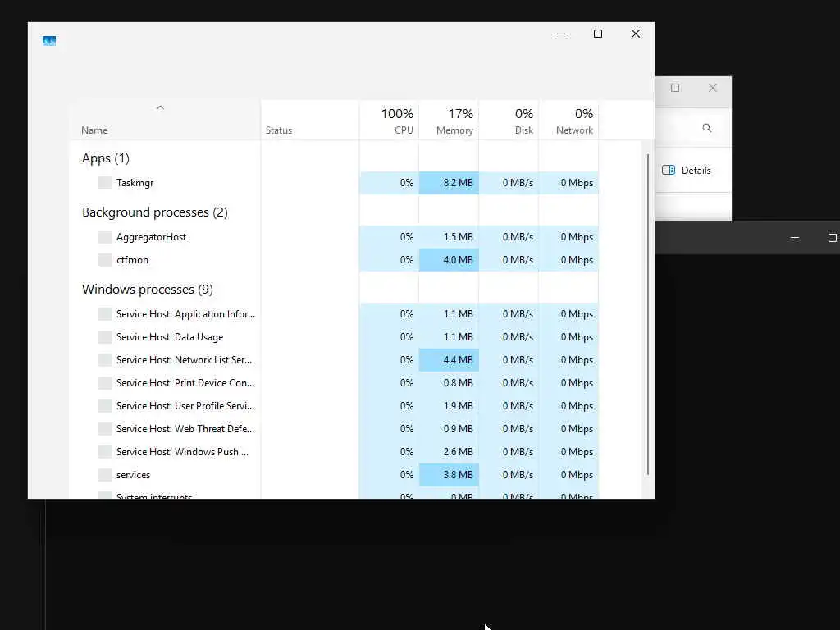Screen dimensions: 840x630
Task: Click the 8.2 MB memory cell of Taskmgr
Action: tap(449, 183)
